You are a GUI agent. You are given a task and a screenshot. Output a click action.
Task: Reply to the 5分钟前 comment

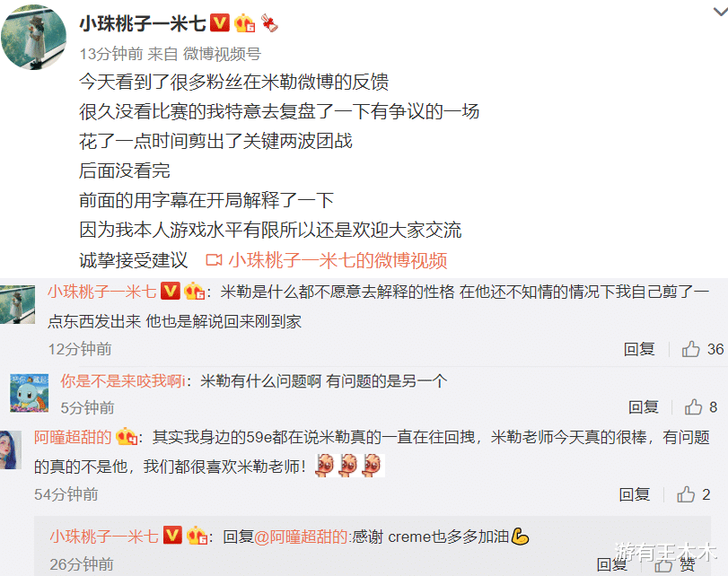point(644,407)
